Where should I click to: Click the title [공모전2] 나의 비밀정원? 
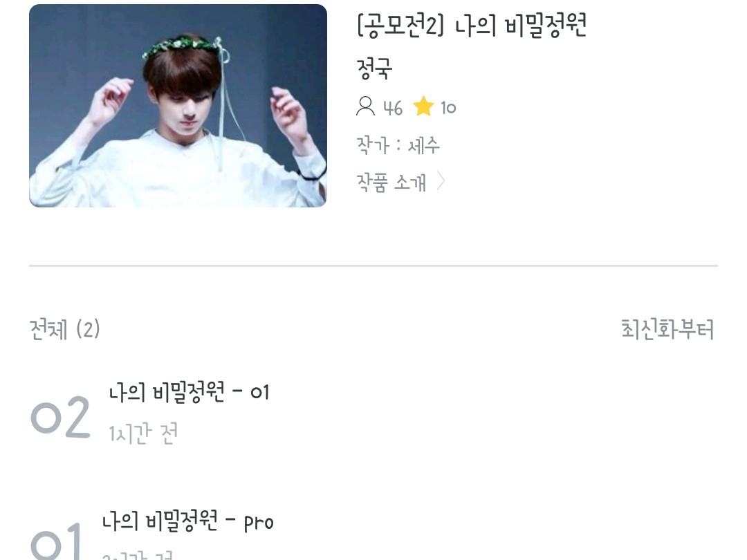click(x=472, y=26)
